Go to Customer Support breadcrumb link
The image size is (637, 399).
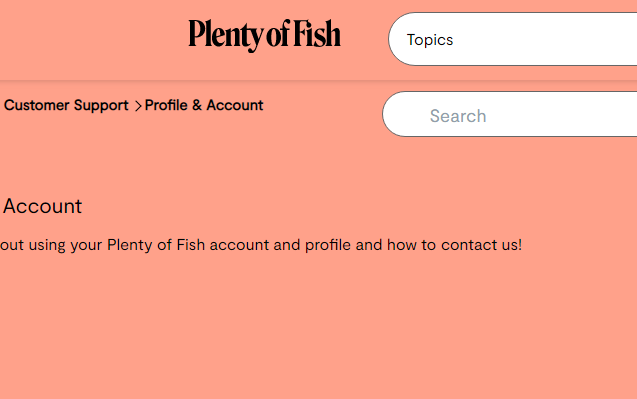coord(66,106)
